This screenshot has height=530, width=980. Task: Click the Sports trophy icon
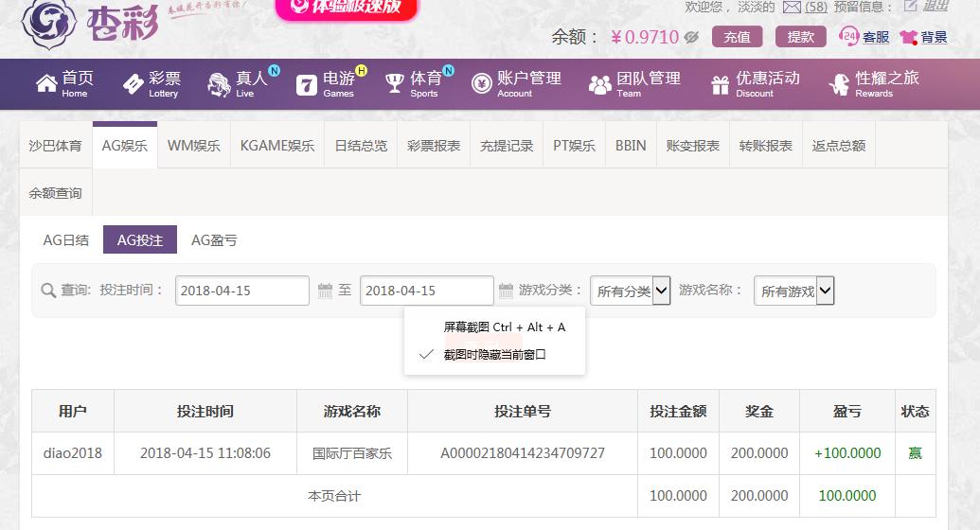395,83
